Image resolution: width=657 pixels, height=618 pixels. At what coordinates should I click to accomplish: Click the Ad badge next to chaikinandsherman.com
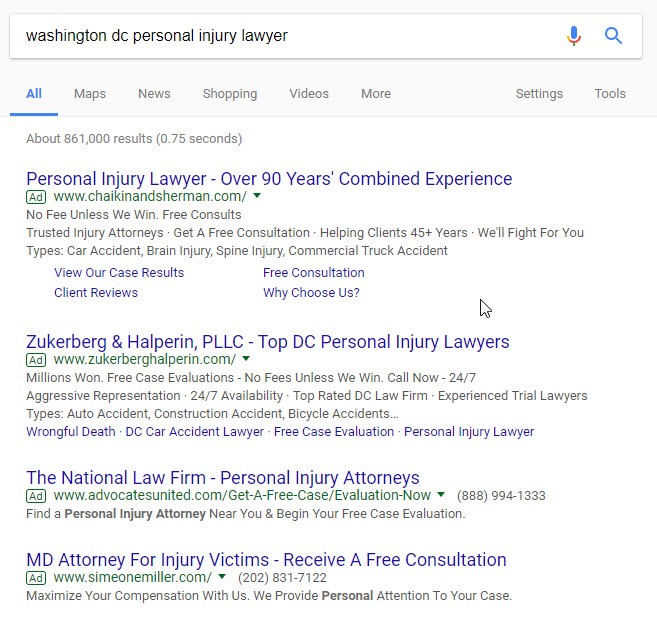tap(36, 197)
